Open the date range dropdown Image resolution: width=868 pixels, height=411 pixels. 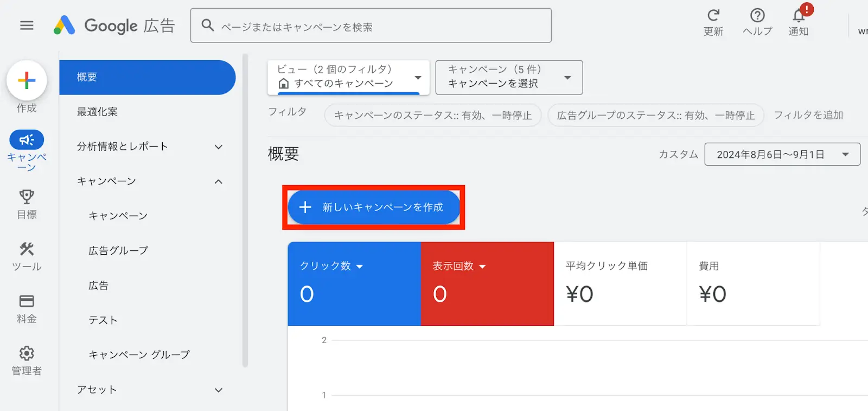click(782, 154)
